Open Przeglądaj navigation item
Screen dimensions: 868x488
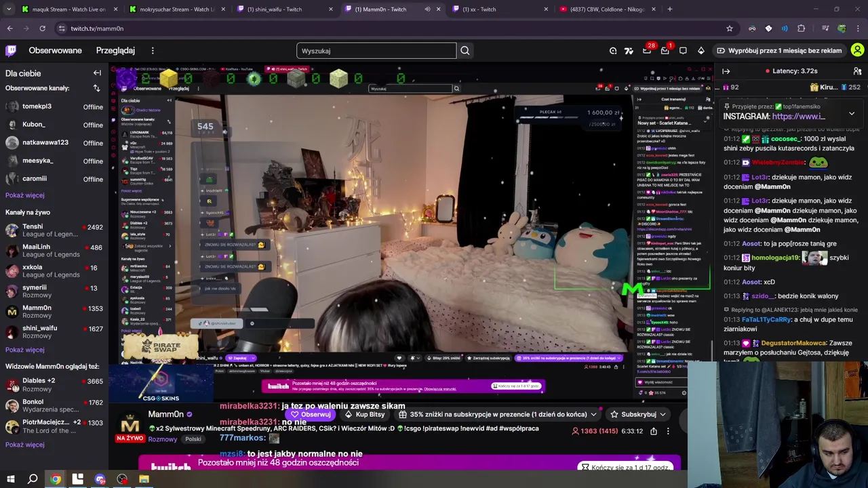click(x=115, y=51)
